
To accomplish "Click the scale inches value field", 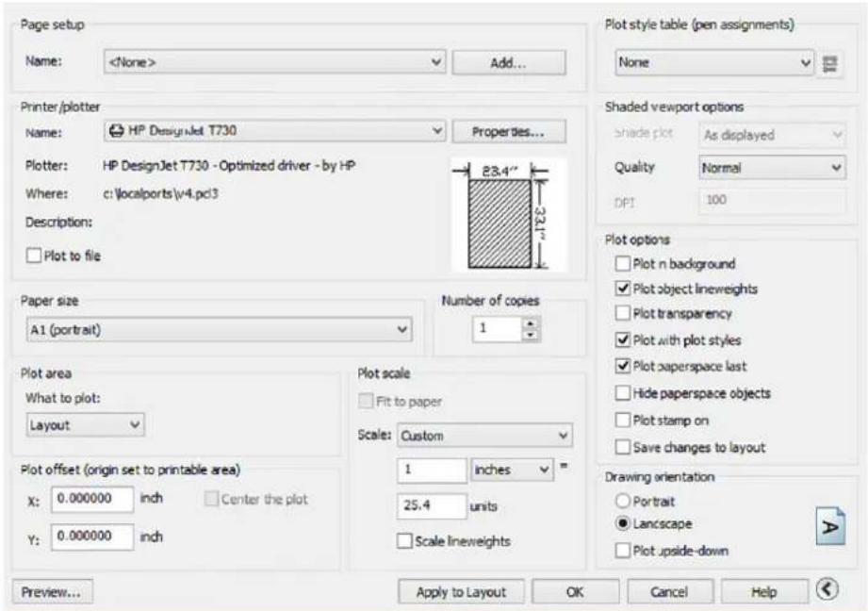I will coord(432,470).
